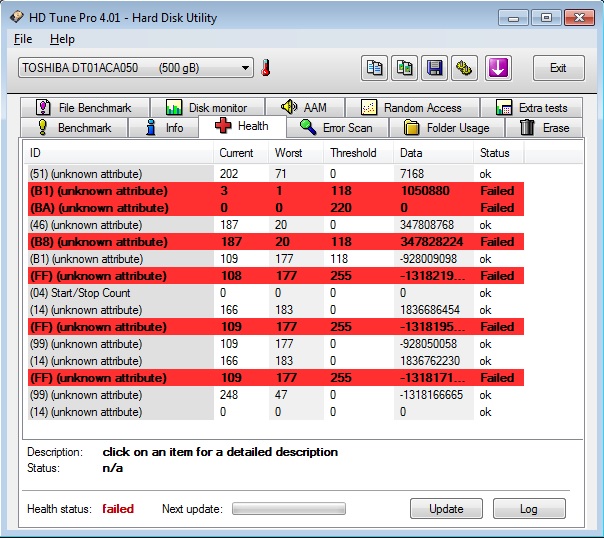Click the current value 248
This screenshot has height=538, width=604.
229,395
